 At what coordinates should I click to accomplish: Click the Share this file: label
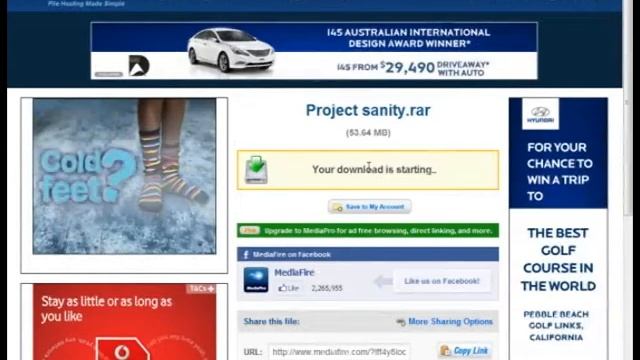pos(271,322)
